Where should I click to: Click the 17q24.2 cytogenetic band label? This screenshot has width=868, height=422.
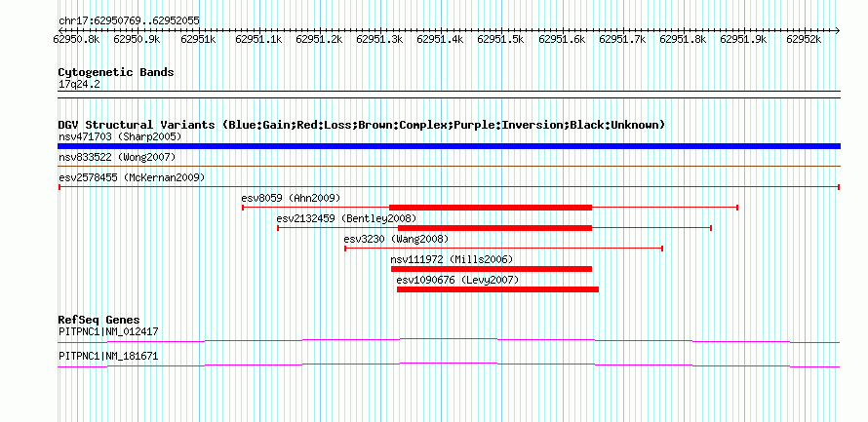point(79,85)
